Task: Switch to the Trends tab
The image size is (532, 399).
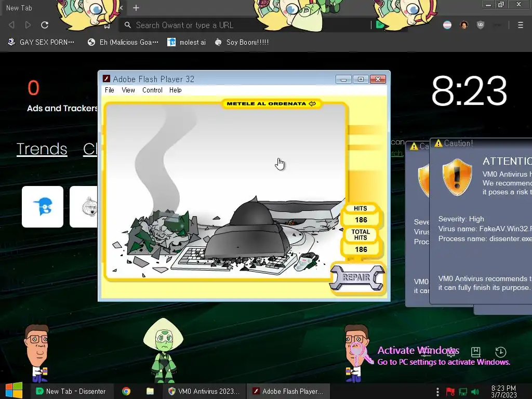Action: (x=42, y=149)
